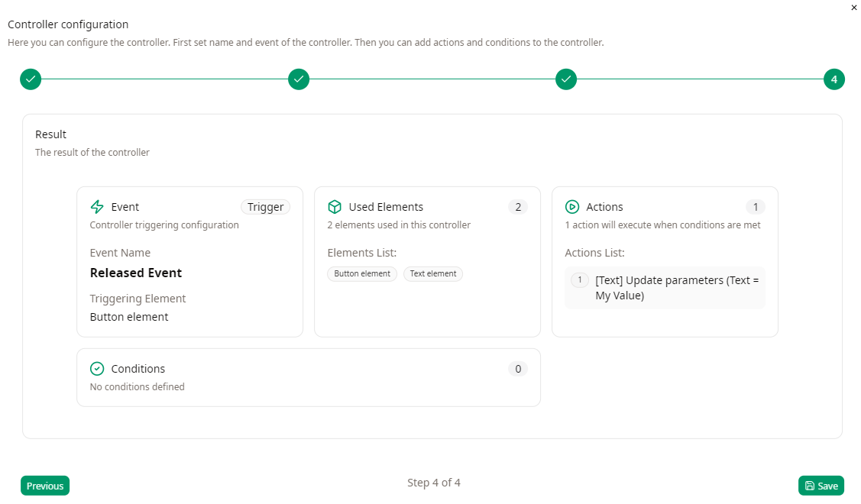Go to first completed wizard step
The height and width of the screenshot is (504, 861).
click(x=31, y=79)
